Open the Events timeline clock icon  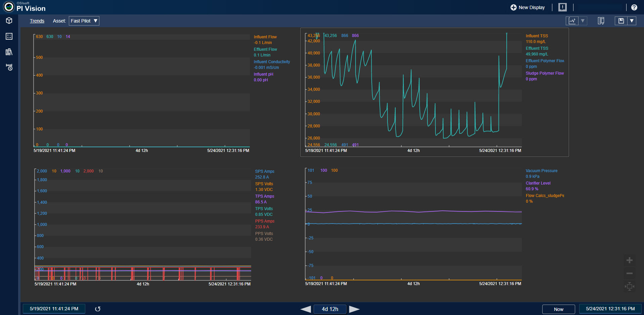[9, 67]
